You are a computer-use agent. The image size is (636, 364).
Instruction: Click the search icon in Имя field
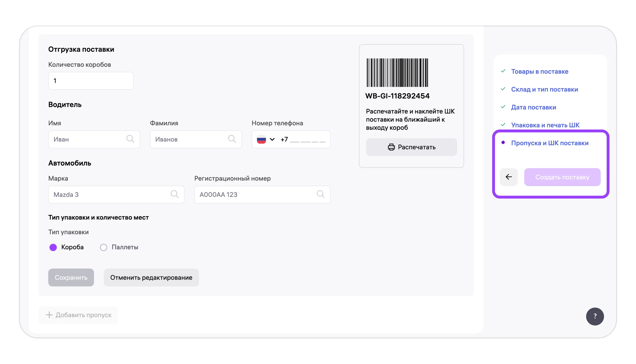click(x=130, y=139)
